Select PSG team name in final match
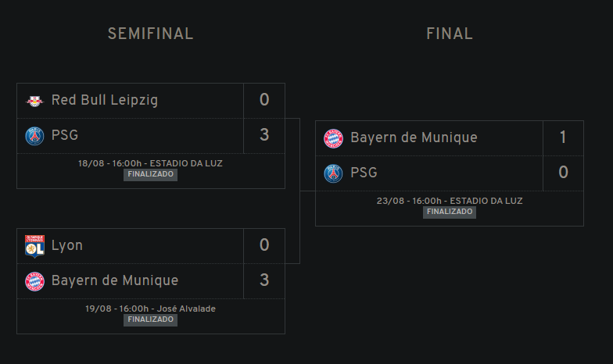Screen dimensions: 613x364 click(364, 172)
